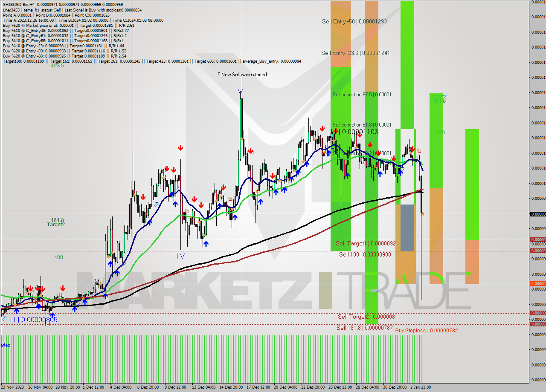Select the 'Buy %10 @ C_Entry88' line
The image size is (546, 392).
pos(64,40)
